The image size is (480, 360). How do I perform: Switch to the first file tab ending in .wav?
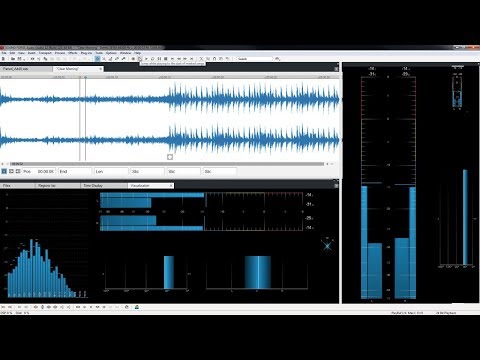click(x=26, y=69)
